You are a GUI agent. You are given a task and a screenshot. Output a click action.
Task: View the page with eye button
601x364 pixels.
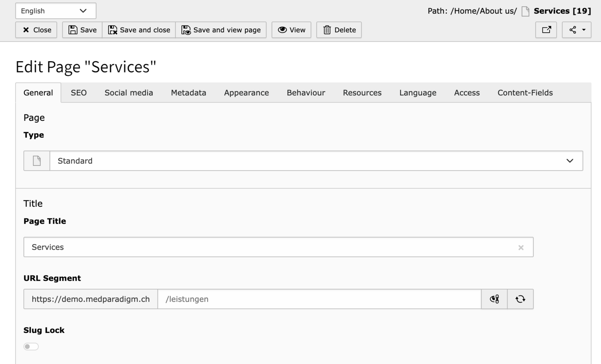point(291,30)
